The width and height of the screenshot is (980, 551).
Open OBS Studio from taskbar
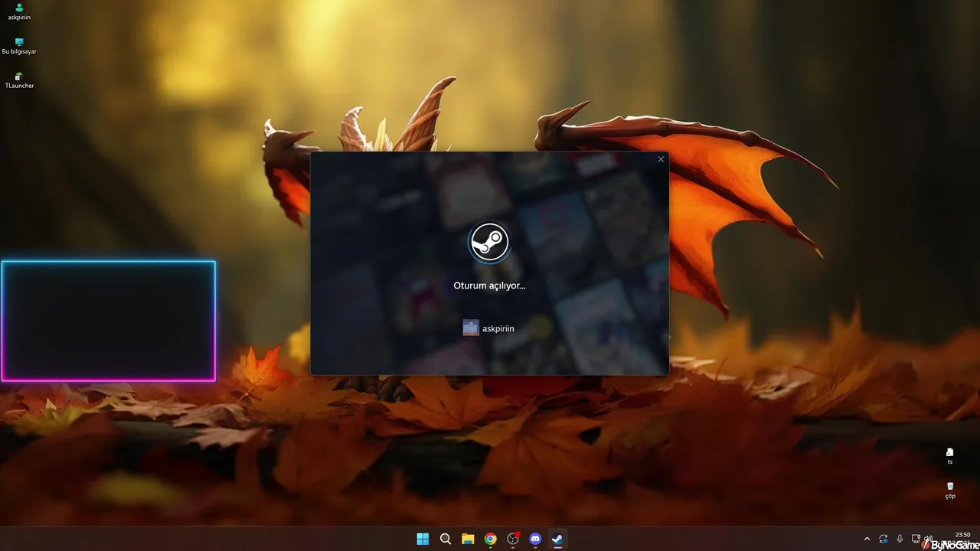pos(513,539)
